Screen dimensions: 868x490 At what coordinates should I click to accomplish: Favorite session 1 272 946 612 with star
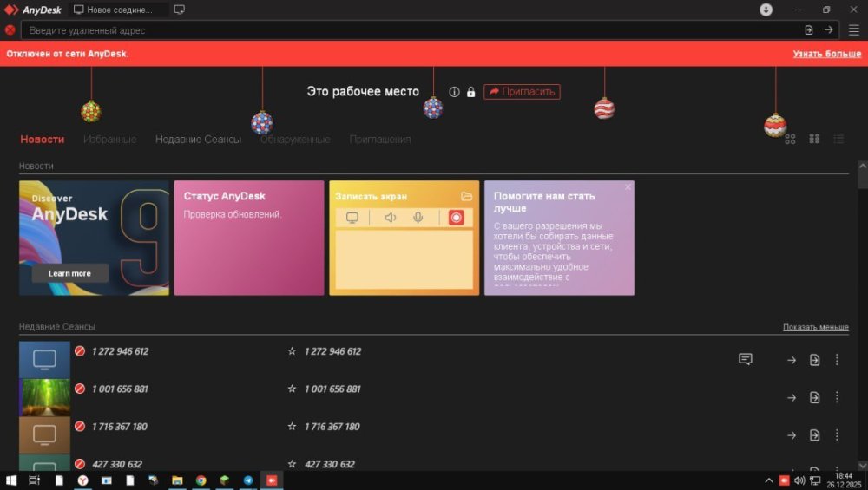pos(292,351)
